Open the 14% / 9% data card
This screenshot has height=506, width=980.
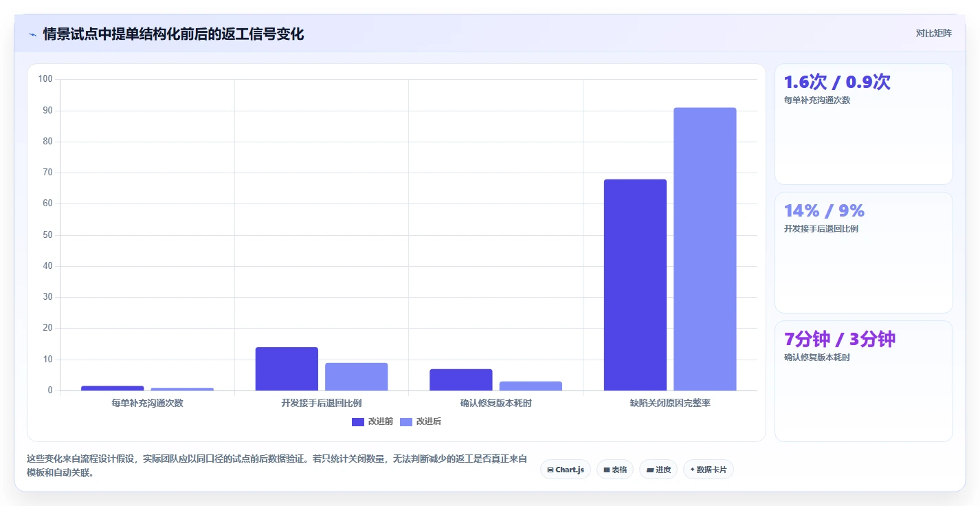click(863, 252)
